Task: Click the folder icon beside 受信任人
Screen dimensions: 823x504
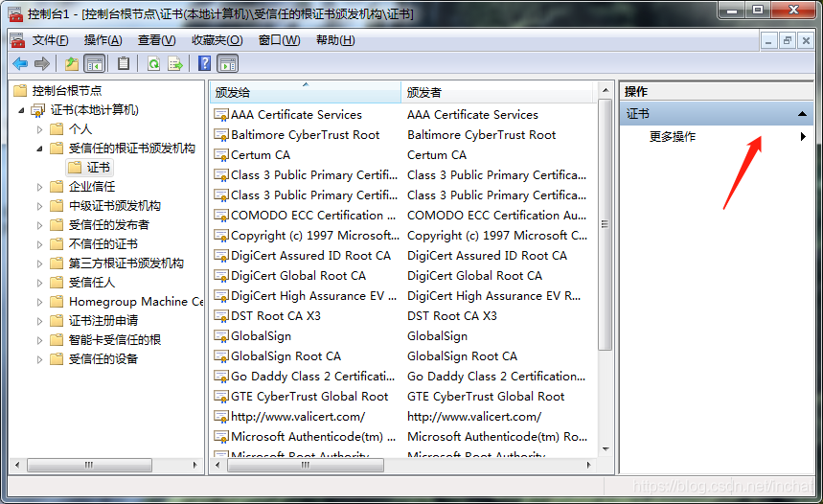Action: 57,283
